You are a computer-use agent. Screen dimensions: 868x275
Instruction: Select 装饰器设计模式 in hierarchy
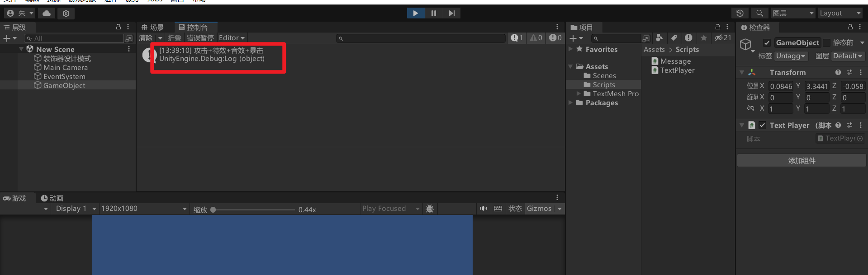pyautogui.click(x=67, y=59)
